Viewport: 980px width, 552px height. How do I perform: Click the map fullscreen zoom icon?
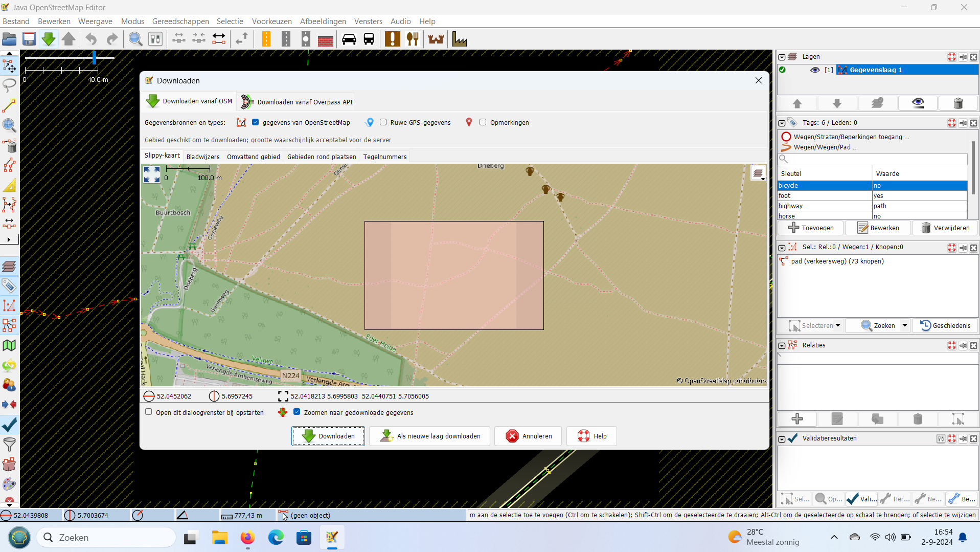[x=152, y=174]
